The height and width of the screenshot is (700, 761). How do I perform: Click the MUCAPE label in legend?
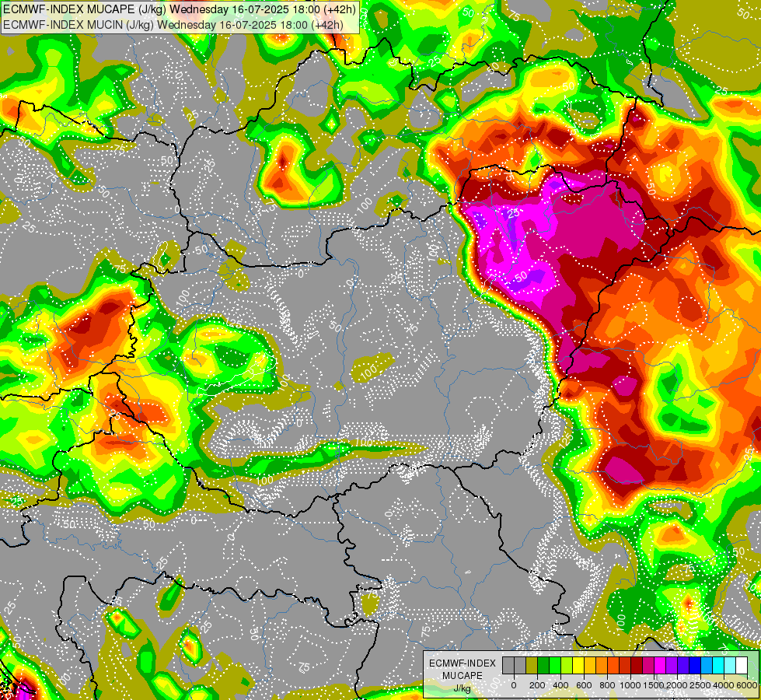point(463,676)
